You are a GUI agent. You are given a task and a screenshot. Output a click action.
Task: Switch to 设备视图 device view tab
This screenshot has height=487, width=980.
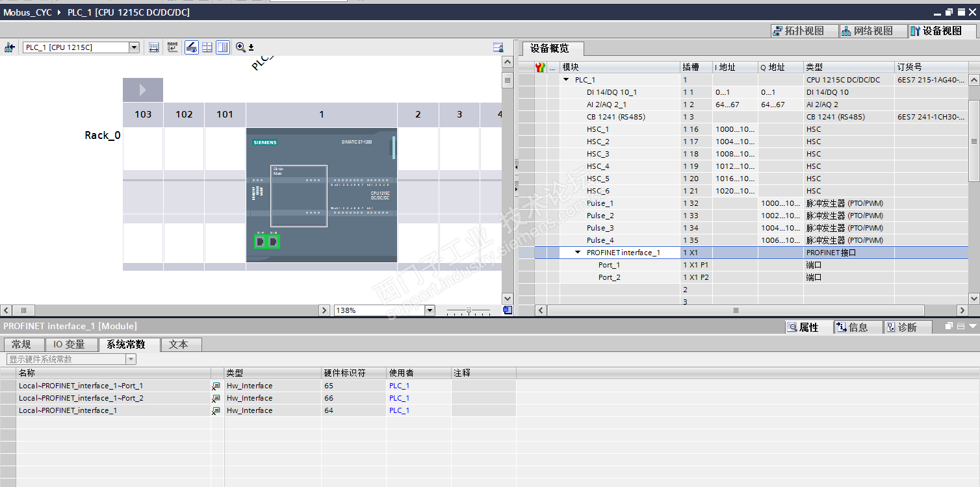pyautogui.click(x=942, y=31)
